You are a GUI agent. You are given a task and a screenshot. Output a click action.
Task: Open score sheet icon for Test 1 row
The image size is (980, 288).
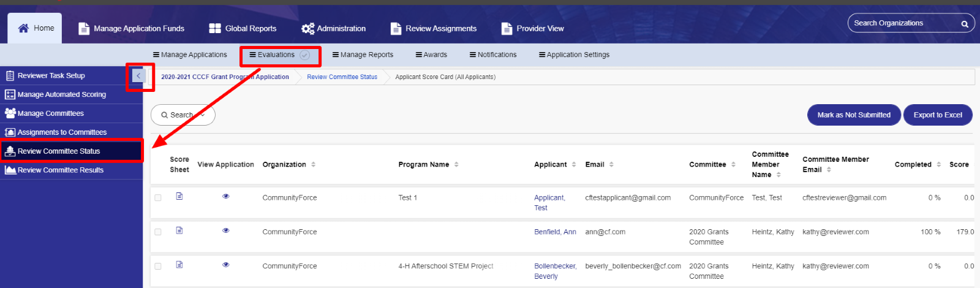click(x=179, y=196)
